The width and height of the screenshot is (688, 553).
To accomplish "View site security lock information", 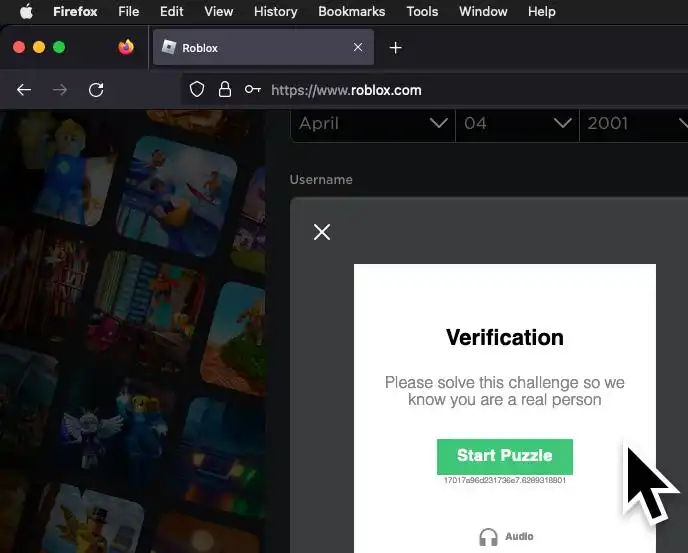I will [x=225, y=90].
